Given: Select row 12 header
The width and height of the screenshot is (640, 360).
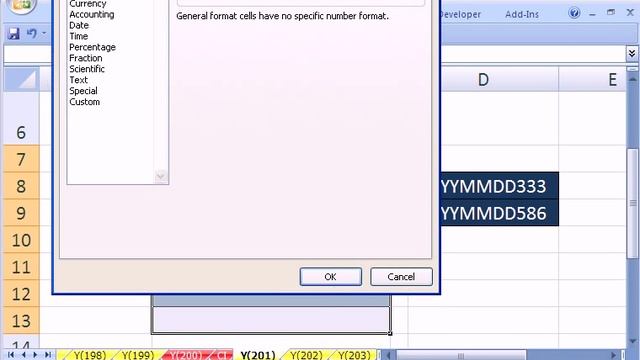Looking at the screenshot, I should (x=22, y=293).
